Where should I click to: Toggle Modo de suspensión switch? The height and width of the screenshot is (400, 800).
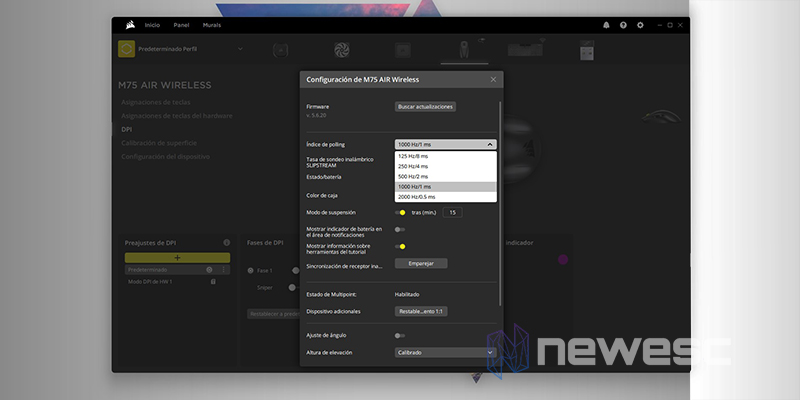click(400, 212)
